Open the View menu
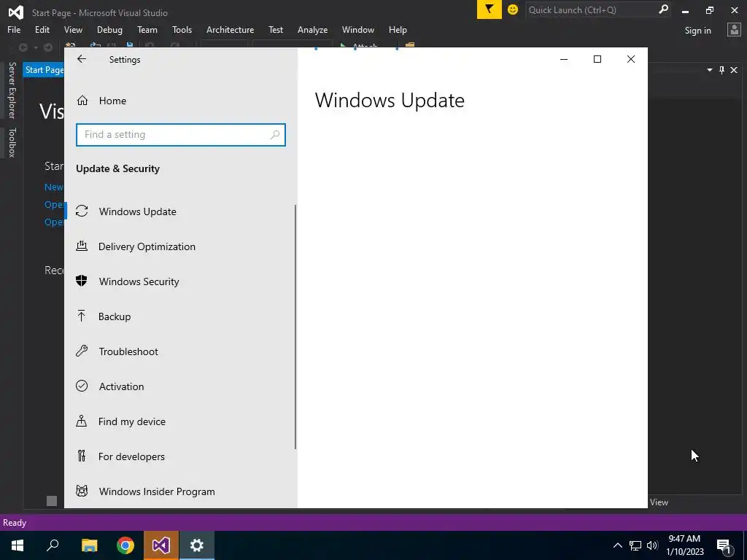 pos(73,29)
